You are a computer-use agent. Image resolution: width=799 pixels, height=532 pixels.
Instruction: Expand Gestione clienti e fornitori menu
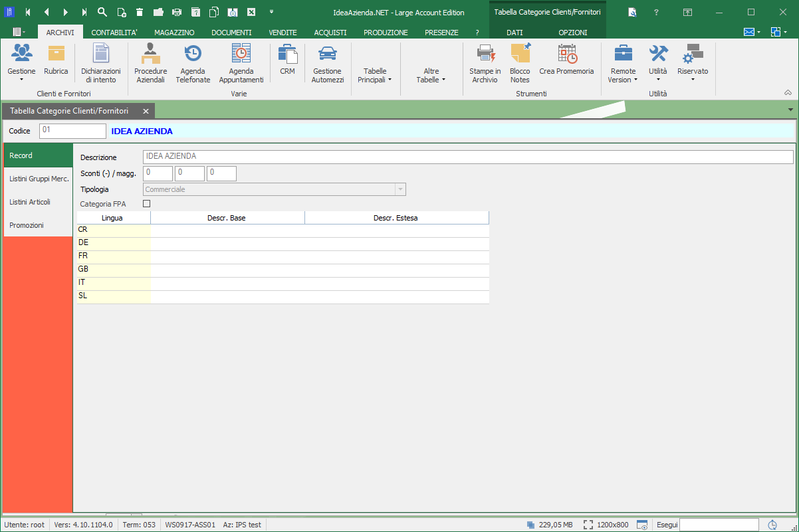pyautogui.click(x=21, y=62)
